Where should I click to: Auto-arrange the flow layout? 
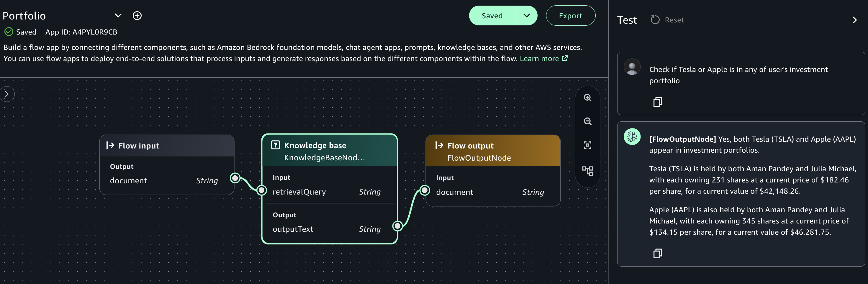pos(587,171)
